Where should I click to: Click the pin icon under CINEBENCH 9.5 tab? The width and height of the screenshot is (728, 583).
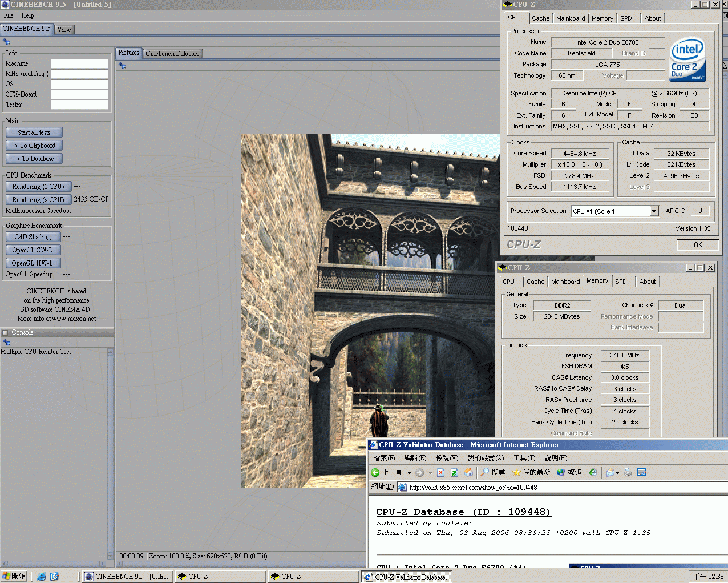point(7,42)
